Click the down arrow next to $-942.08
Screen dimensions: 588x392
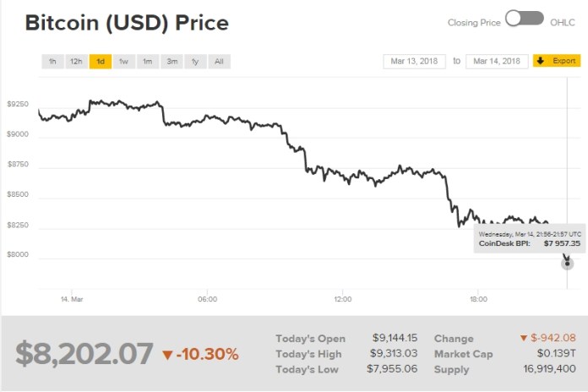point(525,338)
